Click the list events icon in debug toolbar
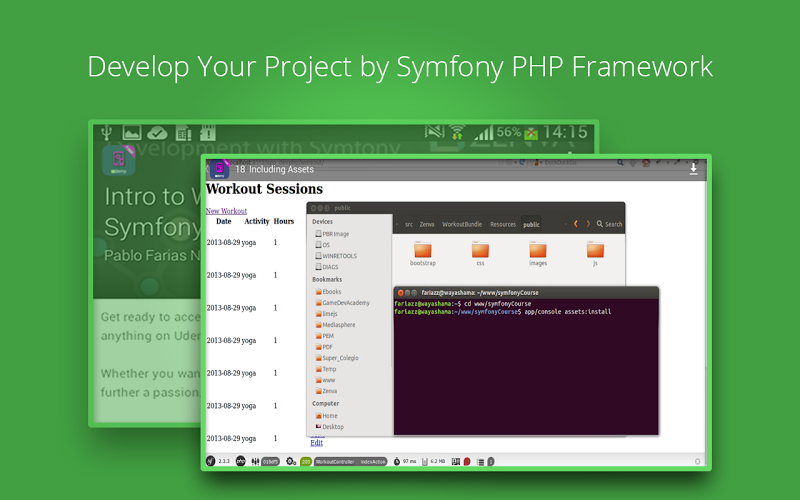Screen dimensions: 800x500 coord(480,461)
